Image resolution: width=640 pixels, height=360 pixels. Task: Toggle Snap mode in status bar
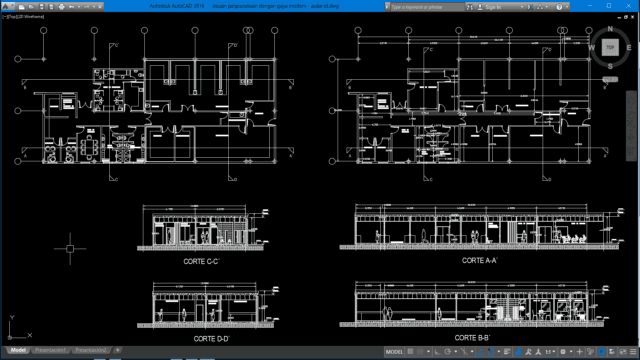[420, 351]
